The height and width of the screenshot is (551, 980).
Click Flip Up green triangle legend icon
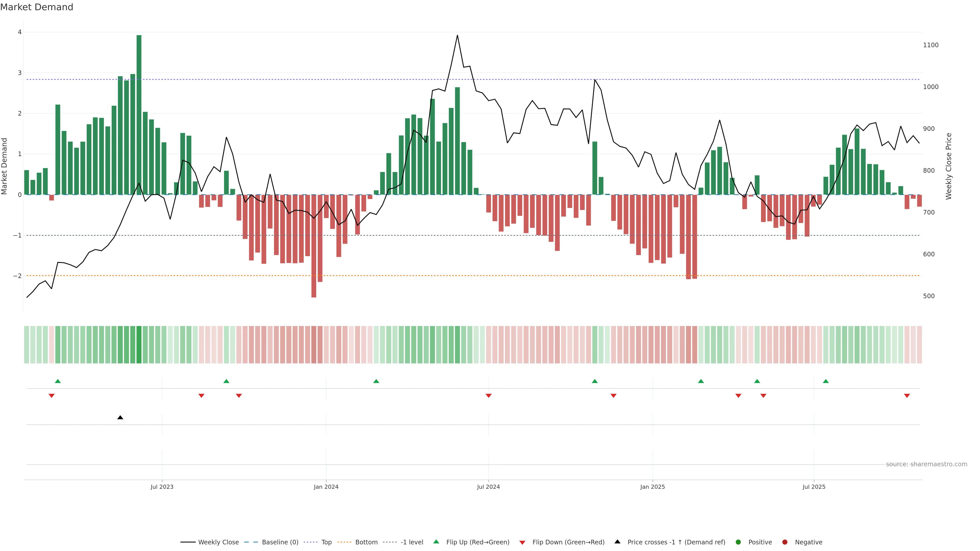click(x=436, y=542)
